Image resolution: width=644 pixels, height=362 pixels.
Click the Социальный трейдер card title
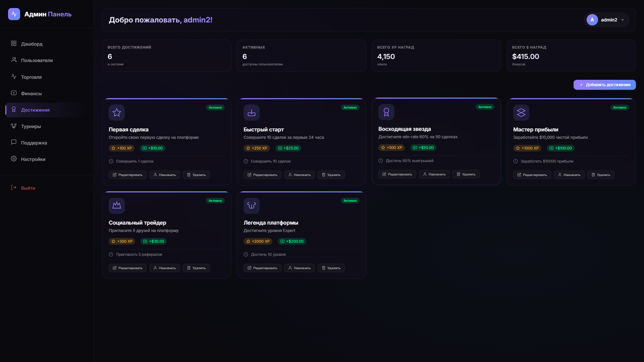click(138, 223)
